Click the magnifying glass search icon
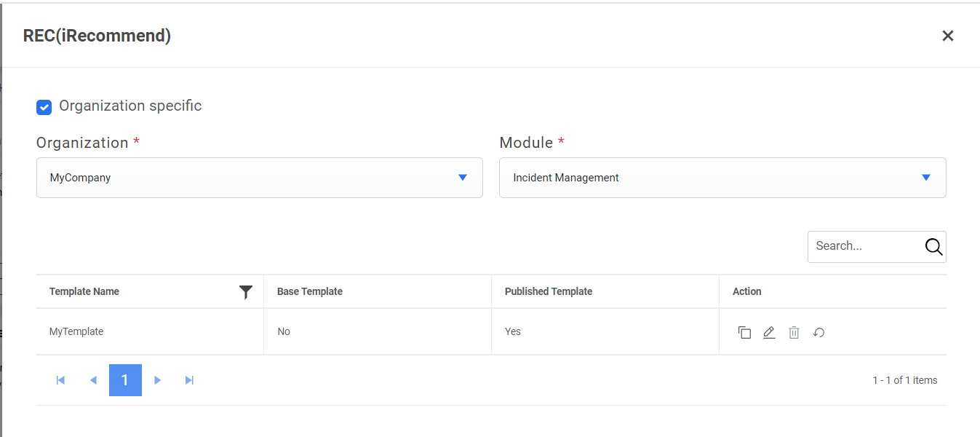 tap(933, 247)
